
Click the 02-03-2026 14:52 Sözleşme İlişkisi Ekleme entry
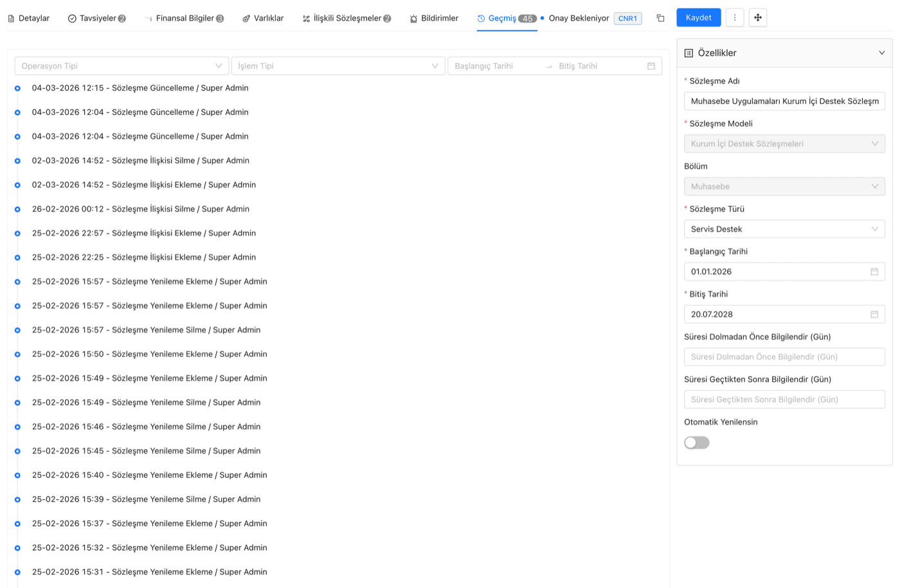tap(144, 185)
